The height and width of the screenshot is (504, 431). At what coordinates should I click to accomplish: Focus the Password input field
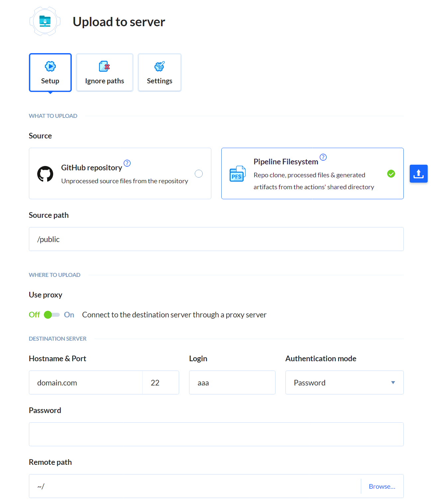[x=216, y=434]
